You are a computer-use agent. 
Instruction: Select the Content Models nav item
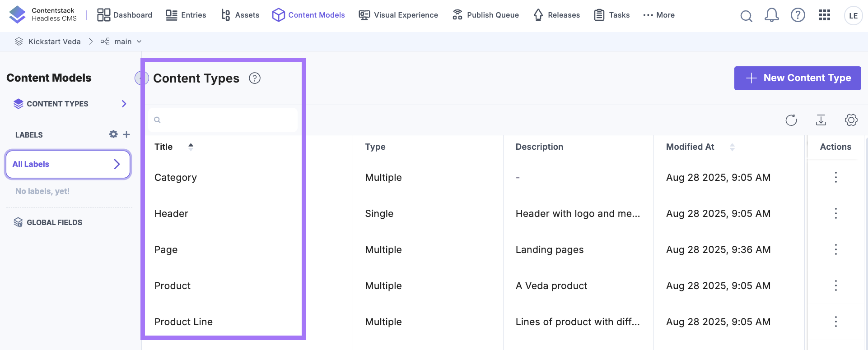click(x=308, y=15)
